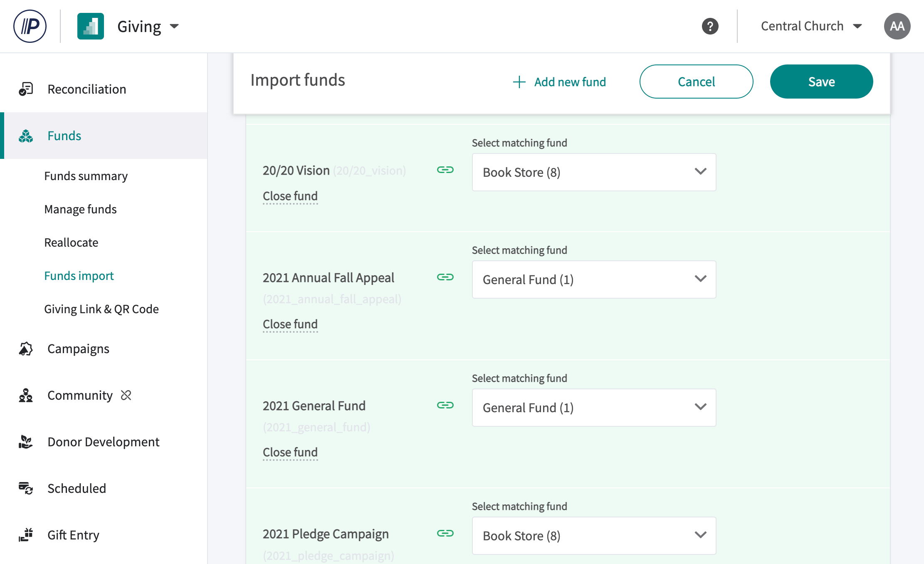924x564 pixels.
Task: Open the Central Church organization dropdown
Action: coord(812,26)
